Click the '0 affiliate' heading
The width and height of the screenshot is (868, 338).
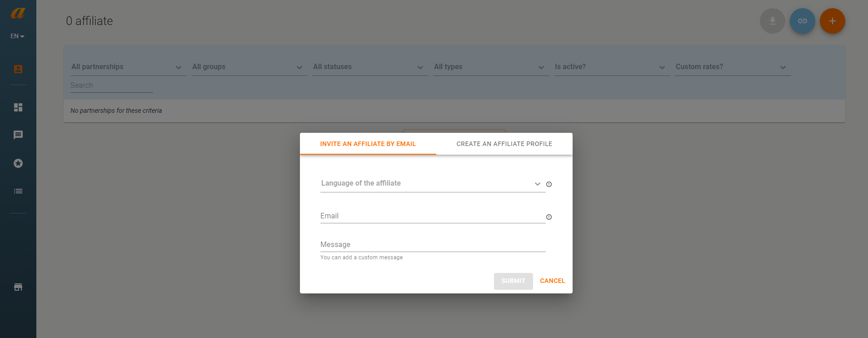[90, 21]
